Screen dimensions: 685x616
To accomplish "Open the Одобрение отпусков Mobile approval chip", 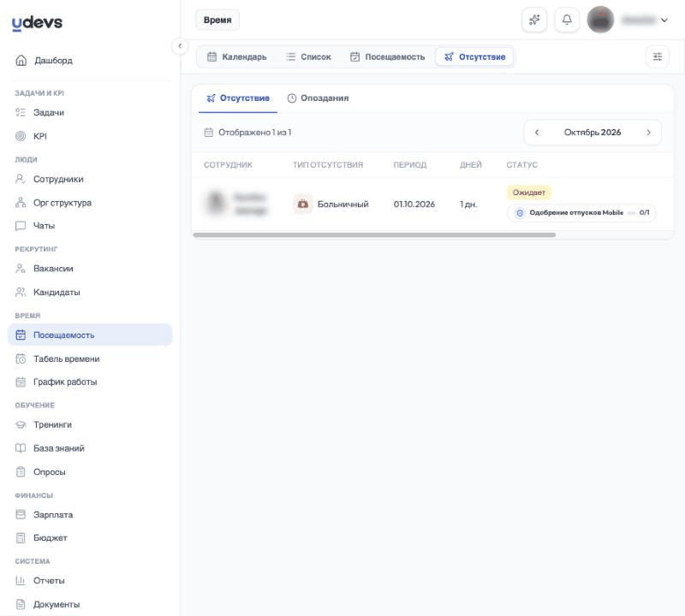I will point(581,213).
